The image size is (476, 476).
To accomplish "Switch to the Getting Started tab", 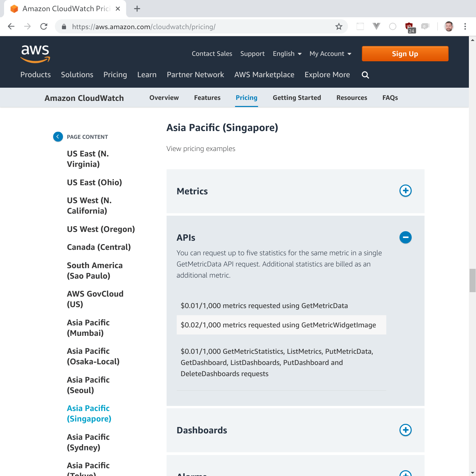I will [x=297, y=98].
